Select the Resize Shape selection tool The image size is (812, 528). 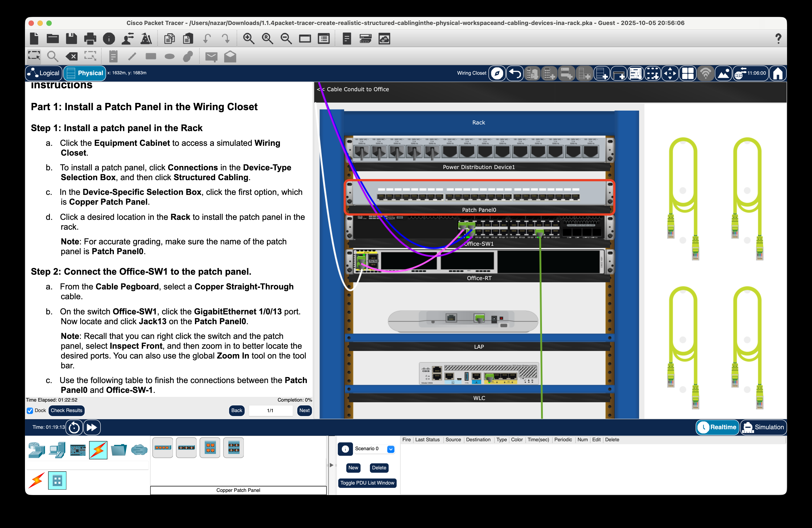click(x=90, y=56)
